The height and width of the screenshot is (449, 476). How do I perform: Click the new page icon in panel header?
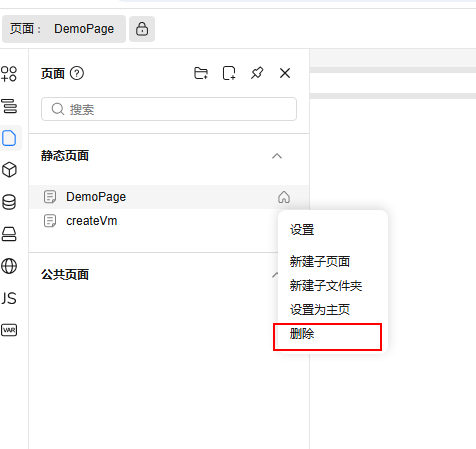pyautogui.click(x=229, y=73)
